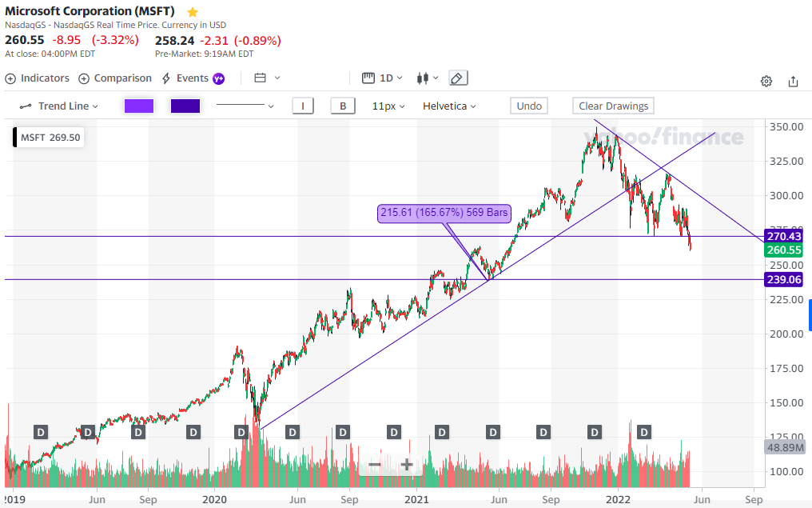Open the line style dropdown
The width and height of the screenshot is (812, 508).
point(245,106)
